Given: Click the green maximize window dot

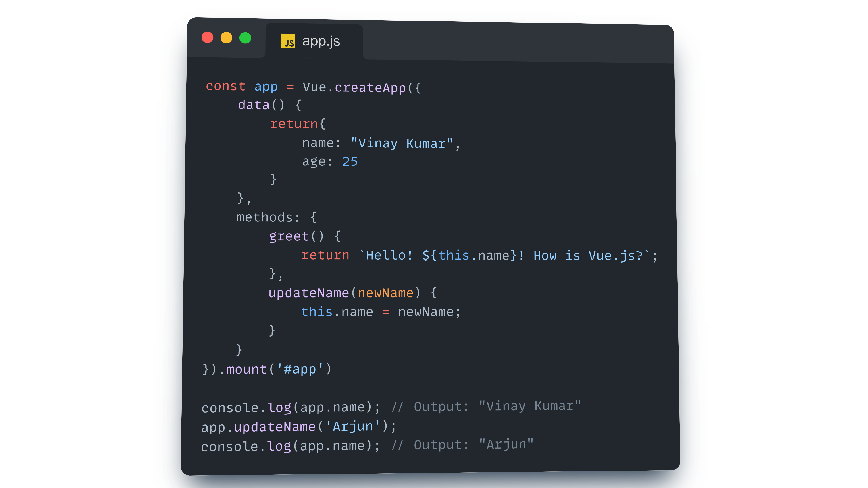Looking at the screenshot, I should coord(245,38).
